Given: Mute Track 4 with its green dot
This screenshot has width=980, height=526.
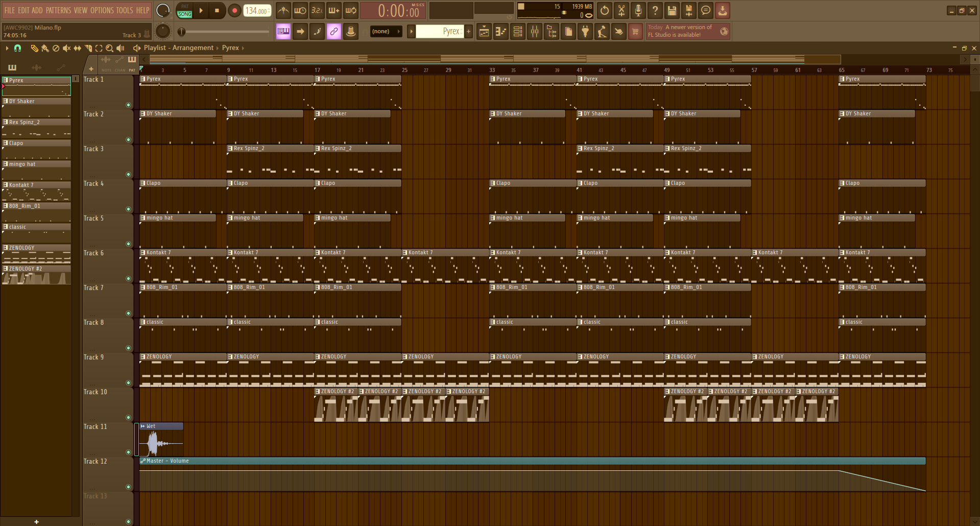Looking at the screenshot, I should 128,209.
